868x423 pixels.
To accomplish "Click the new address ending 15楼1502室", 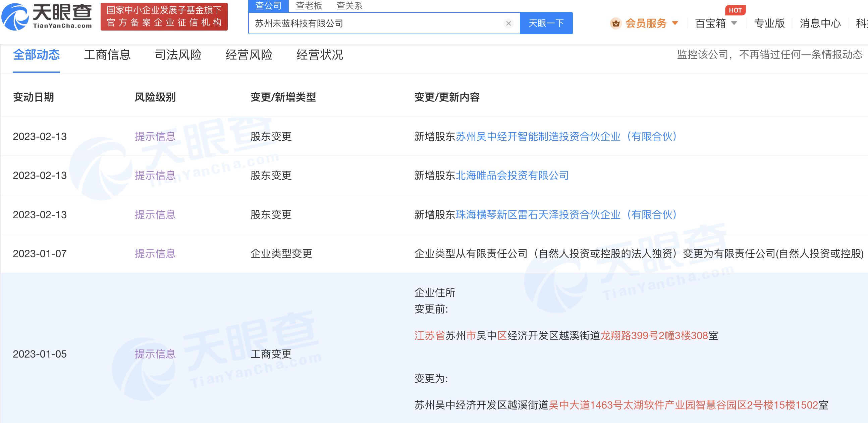I will (x=621, y=405).
